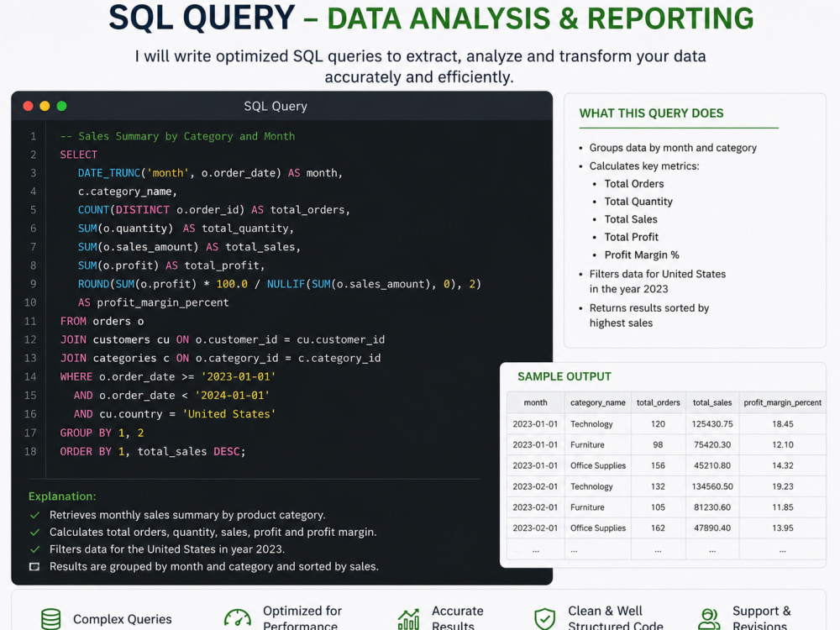Click the 'Explanation:' label

pyautogui.click(x=62, y=496)
